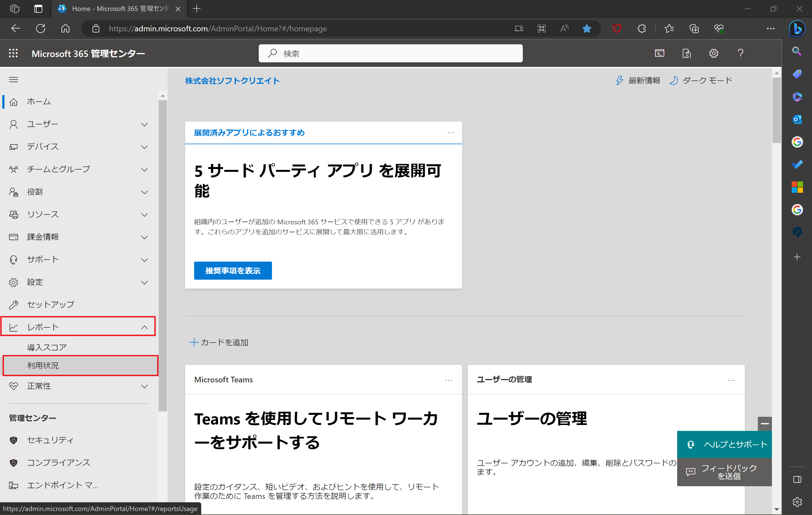
Task: Open the settings gear in the admin center header
Action: [714, 53]
